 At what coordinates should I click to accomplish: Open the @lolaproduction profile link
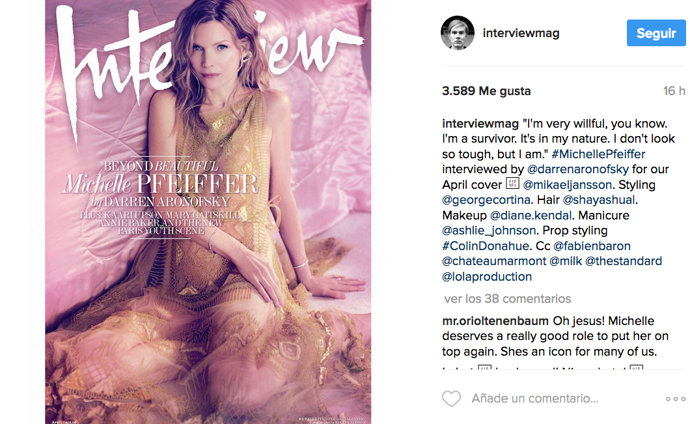pos(487,277)
